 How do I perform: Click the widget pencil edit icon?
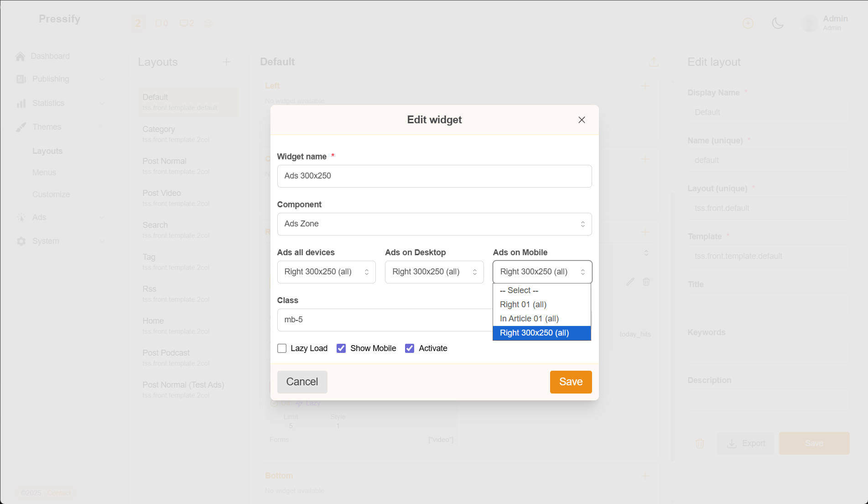[630, 282]
